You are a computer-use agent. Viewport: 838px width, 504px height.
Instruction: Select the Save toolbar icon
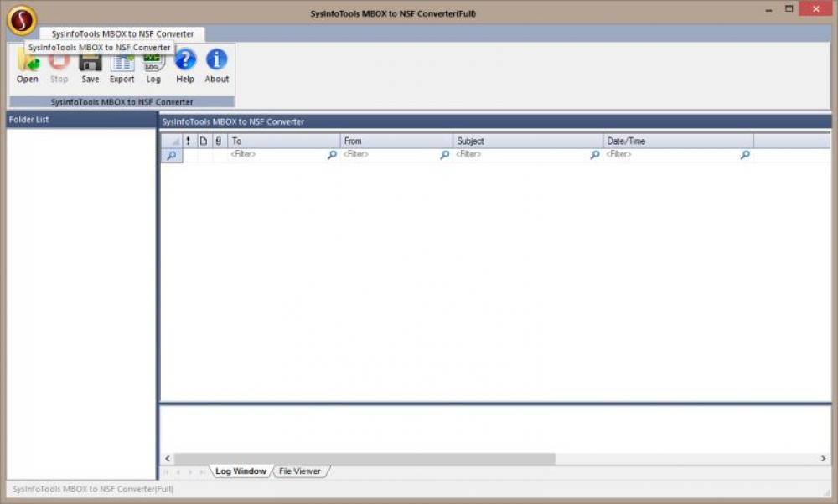(90, 67)
